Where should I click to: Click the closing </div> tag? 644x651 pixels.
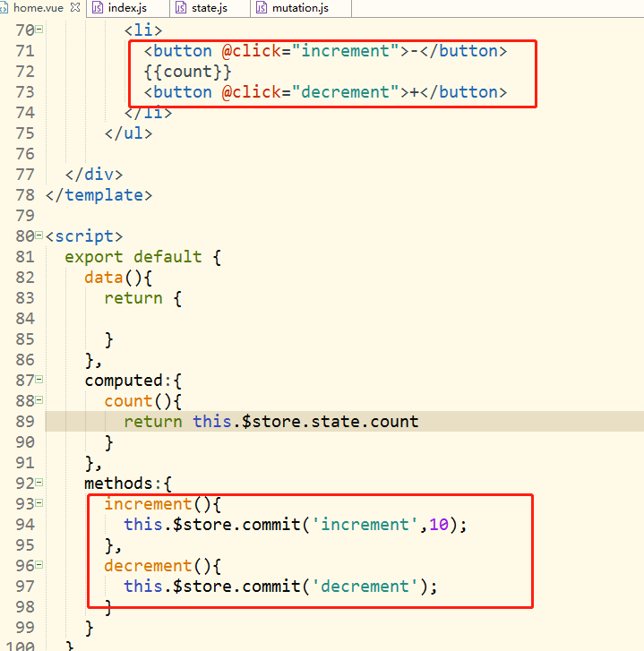(94, 175)
